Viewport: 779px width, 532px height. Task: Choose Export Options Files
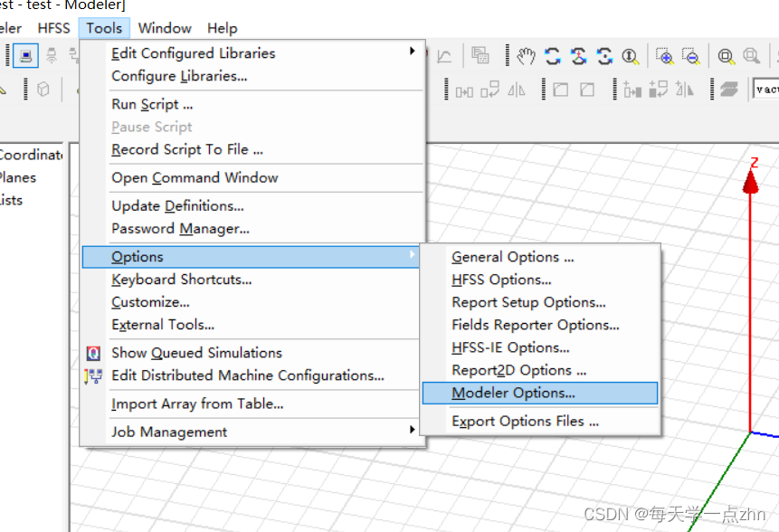tap(525, 422)
